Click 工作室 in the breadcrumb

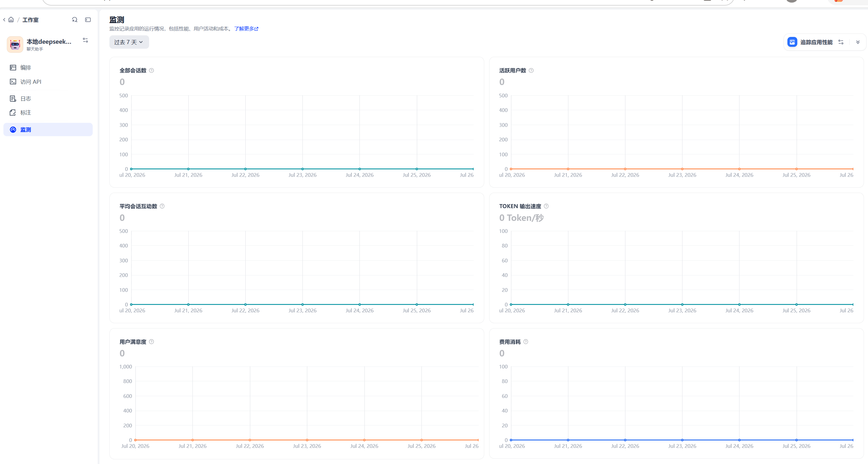click(30, 20)
